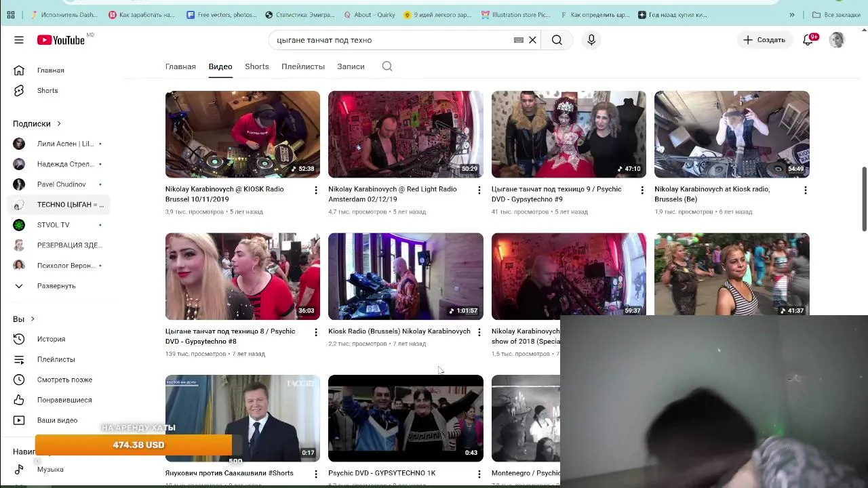
Task: Play the Red Light Radio Amsterdam 50:29 thumbnail
Action: (x=406, y=134)
